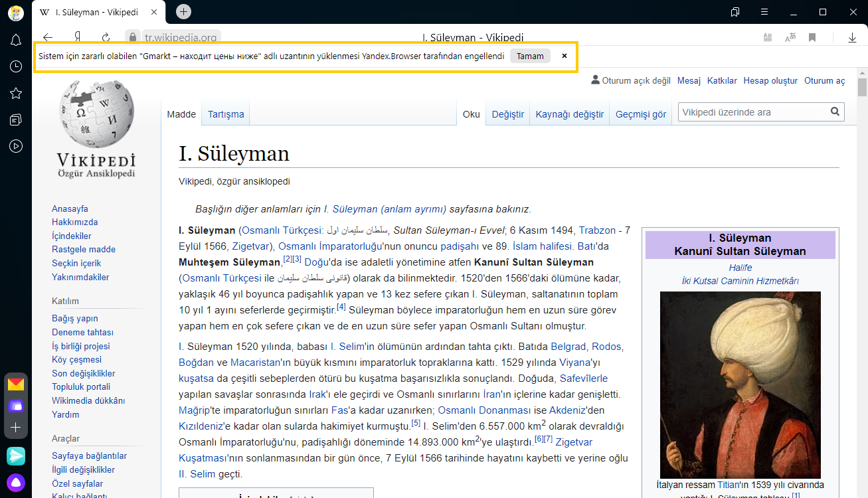Open Kaynağı değiştir tab
The height and width of the screenshot is (498, 868).
[x=570, y=114]
